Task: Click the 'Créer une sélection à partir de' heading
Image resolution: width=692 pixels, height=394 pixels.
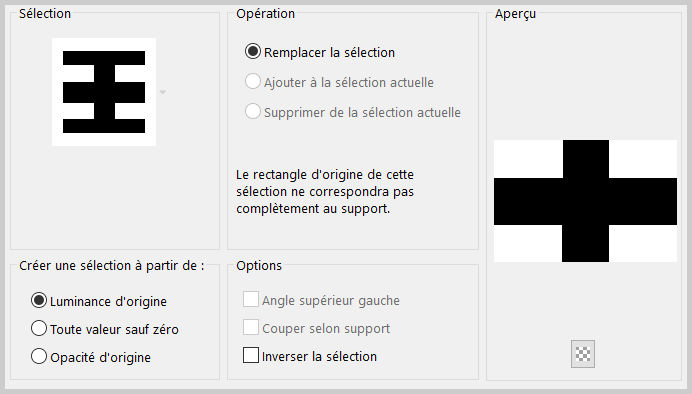Action: (x=112, y=266)
